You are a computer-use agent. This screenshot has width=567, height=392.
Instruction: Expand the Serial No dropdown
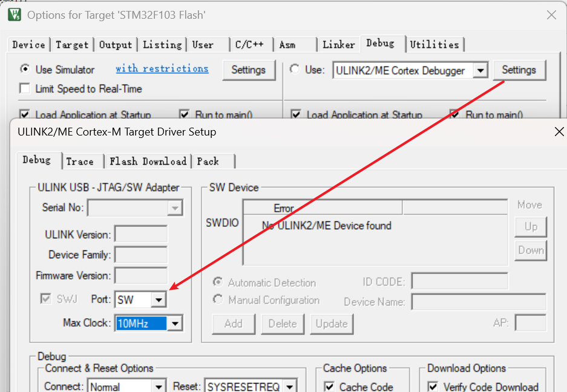pos(175,208)
